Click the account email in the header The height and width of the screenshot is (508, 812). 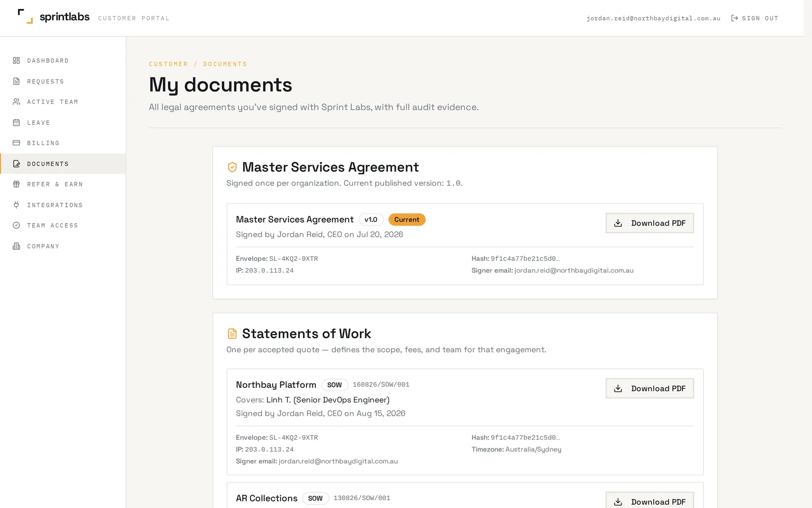(653, 18)
